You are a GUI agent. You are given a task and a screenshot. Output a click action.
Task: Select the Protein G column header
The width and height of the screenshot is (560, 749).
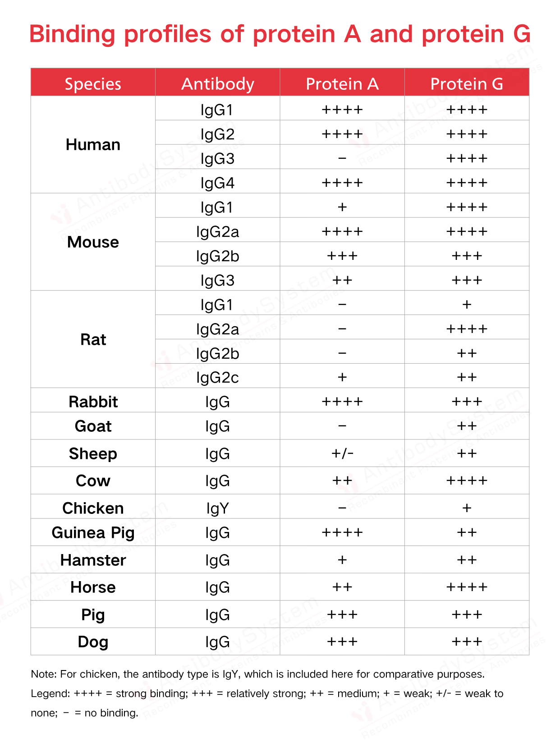tap(467, 84)
